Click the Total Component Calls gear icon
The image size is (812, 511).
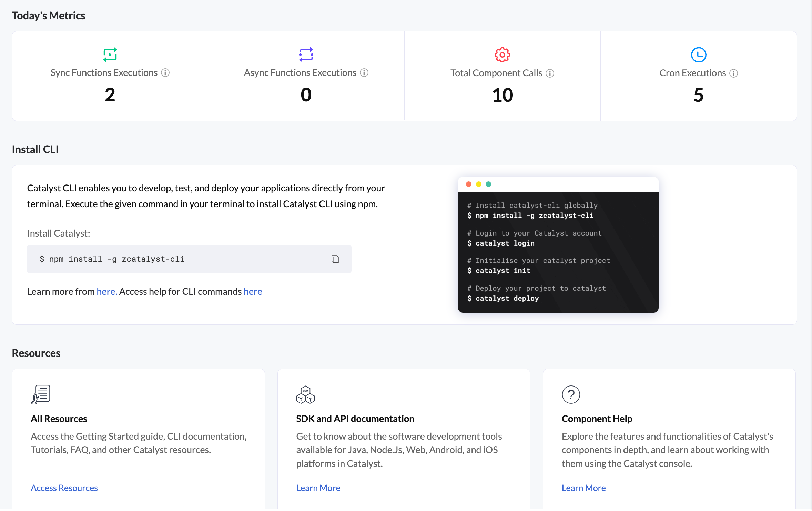502,55
